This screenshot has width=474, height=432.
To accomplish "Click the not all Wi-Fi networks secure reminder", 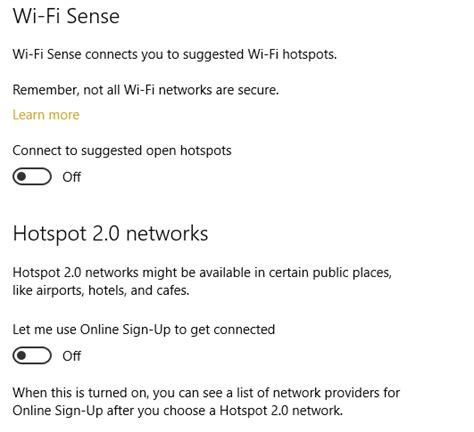I will (x=146, y=90).
